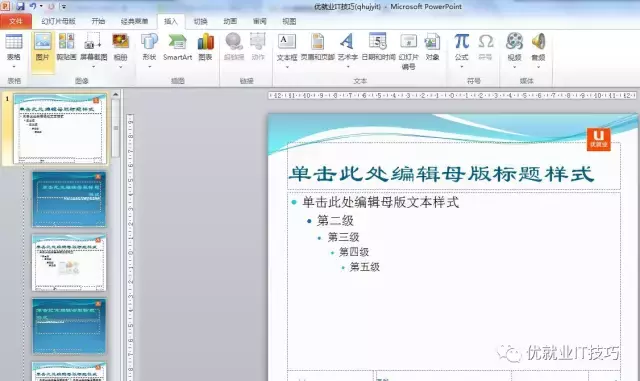
Task: Switch to the 插入 insert tab
Action: click(171, 21)
